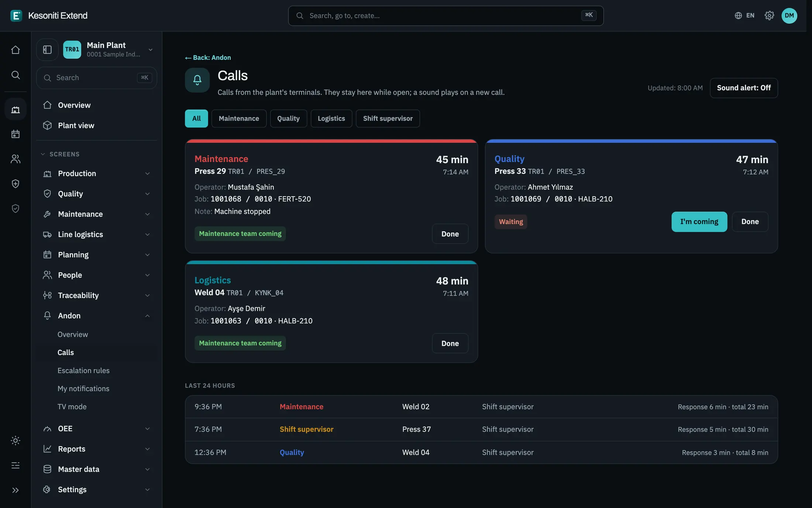The width and height of the screenshot is (812, 508).
Task: Toggle the light/dark theme sun icon
Action: (x=16, y=440)
